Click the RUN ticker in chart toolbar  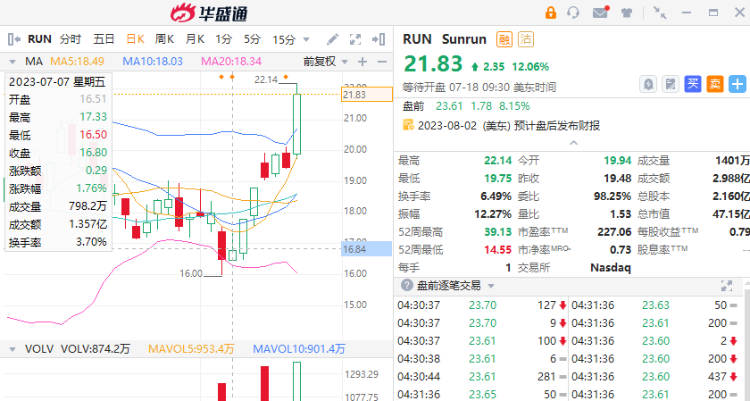[x=40, y=39]
